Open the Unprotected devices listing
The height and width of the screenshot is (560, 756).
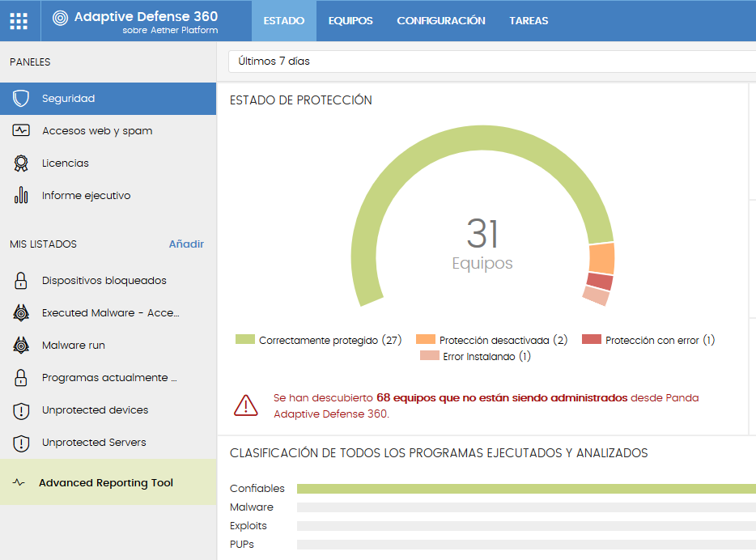[108, 410]
